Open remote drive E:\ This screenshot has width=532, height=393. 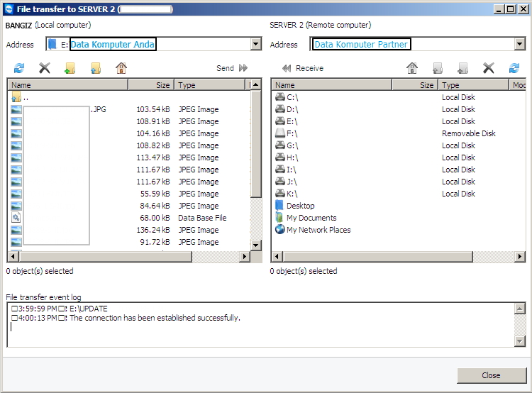(x=287, y=121)
